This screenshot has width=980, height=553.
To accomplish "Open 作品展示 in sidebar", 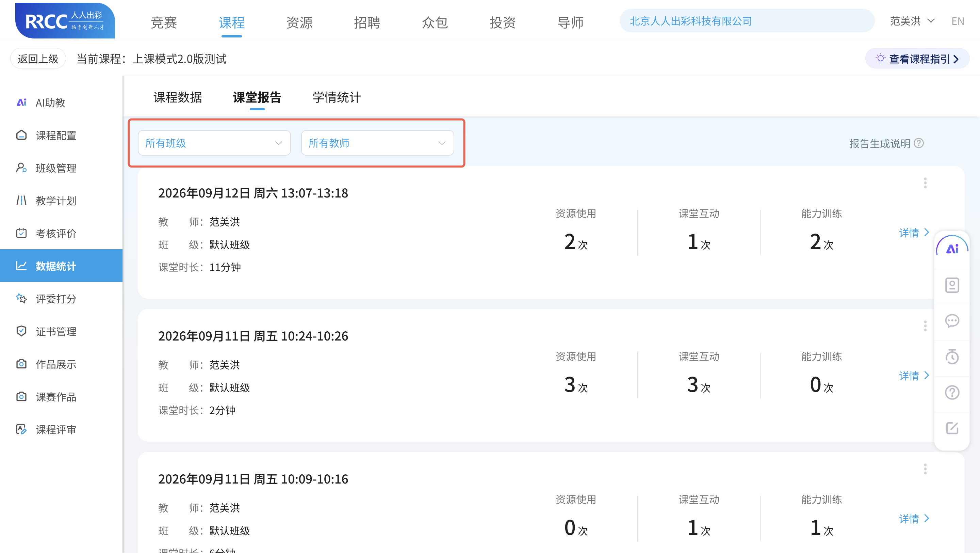I will tap(61, 364).
